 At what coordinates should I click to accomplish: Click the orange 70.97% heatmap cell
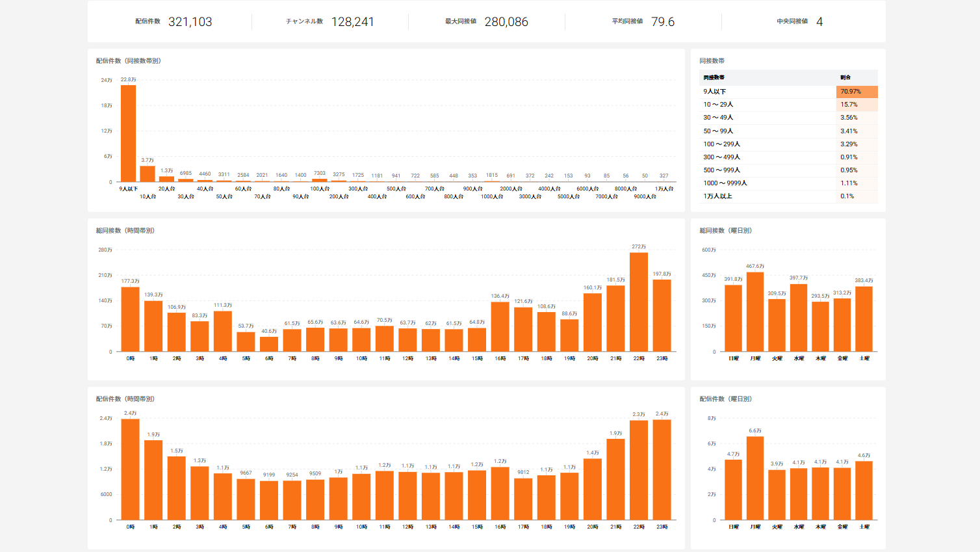pyautogui.click(x=857, y=92)
